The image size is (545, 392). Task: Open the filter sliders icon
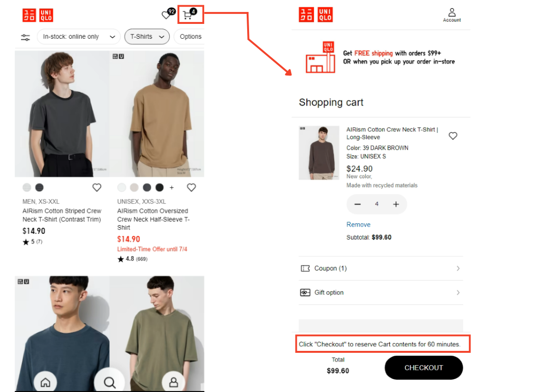coord(25,37)
